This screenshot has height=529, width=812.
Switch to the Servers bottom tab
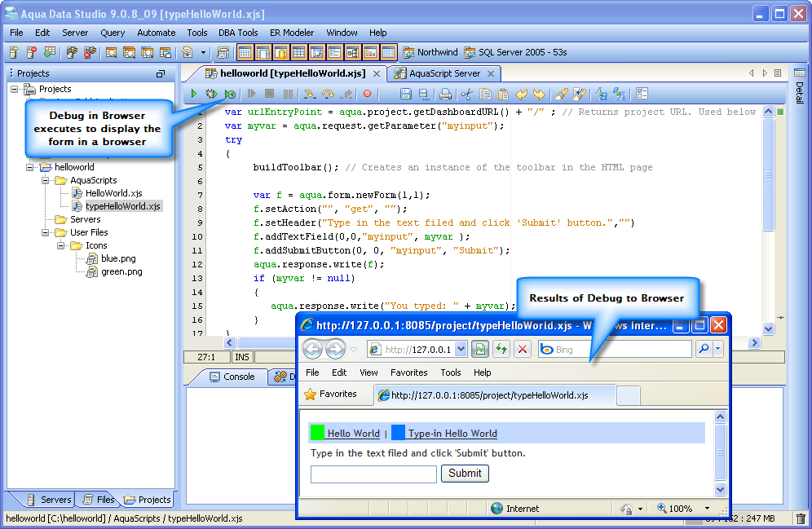coord(49,500)
